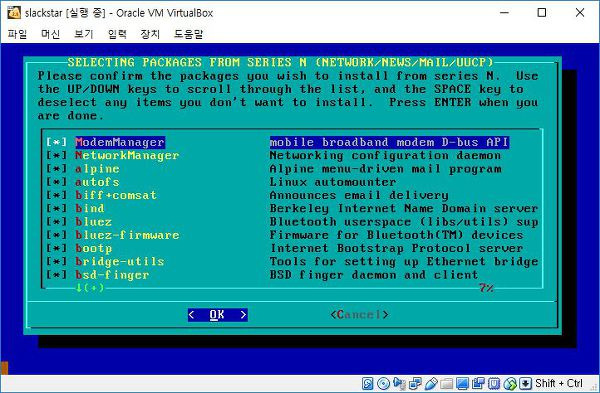This screenshot has width=600, height=393.
Task: Select the autofs package name
Action: [x=97, y=182]
